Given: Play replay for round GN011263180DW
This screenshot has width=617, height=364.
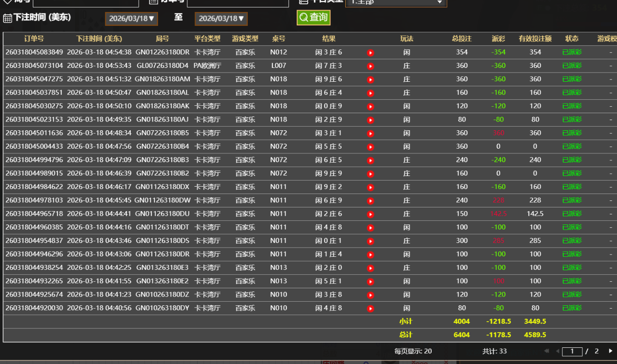Looking at the screenshot, I should 370,201.
